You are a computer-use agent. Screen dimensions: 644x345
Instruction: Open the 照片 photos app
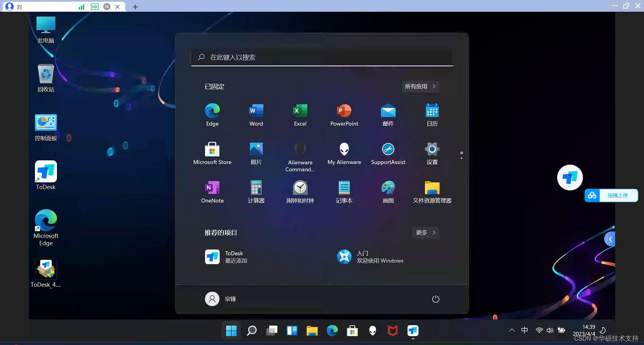point(256,154)
